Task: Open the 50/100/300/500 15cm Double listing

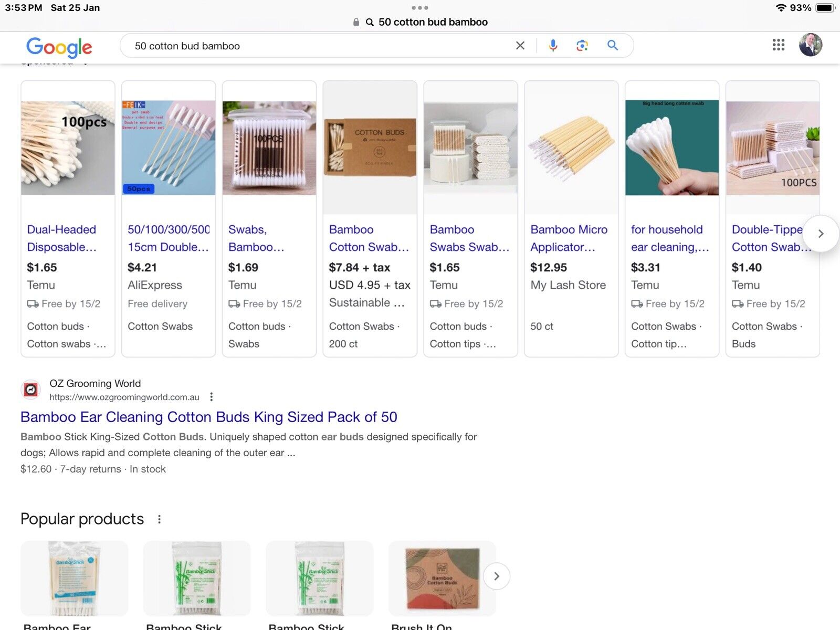Action: [169, 238]
